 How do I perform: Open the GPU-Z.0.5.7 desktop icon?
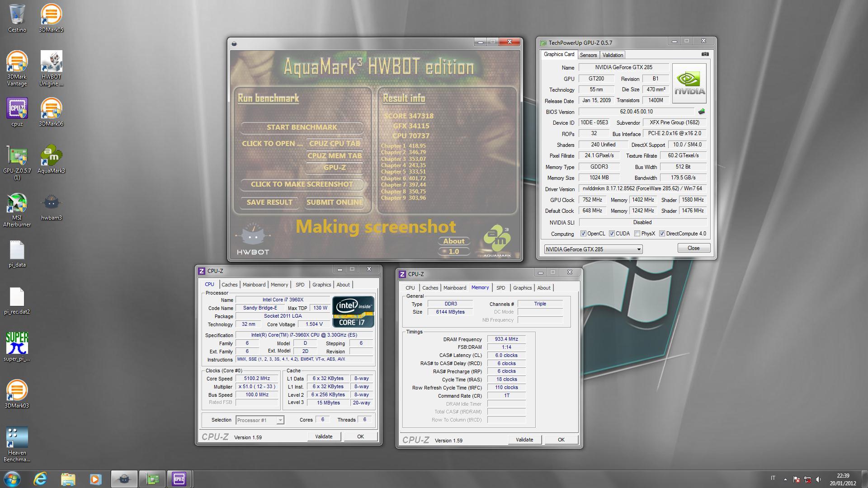(x=17, y=163)
